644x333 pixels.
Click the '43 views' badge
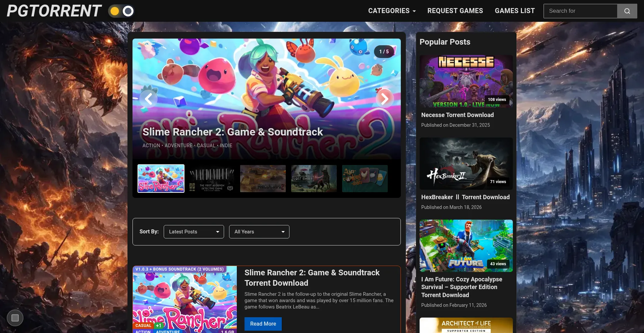(498, 264)
